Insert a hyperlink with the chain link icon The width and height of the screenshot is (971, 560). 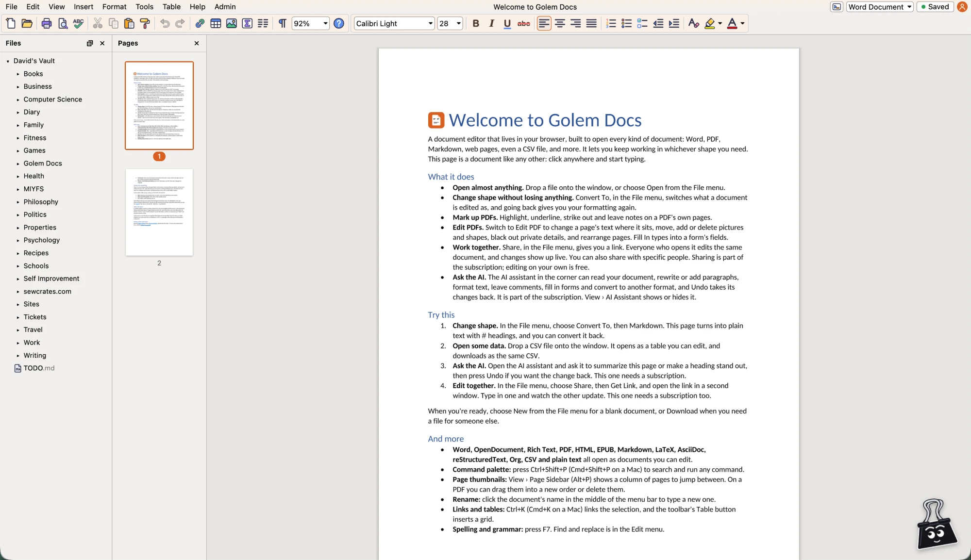coord(200,23)
